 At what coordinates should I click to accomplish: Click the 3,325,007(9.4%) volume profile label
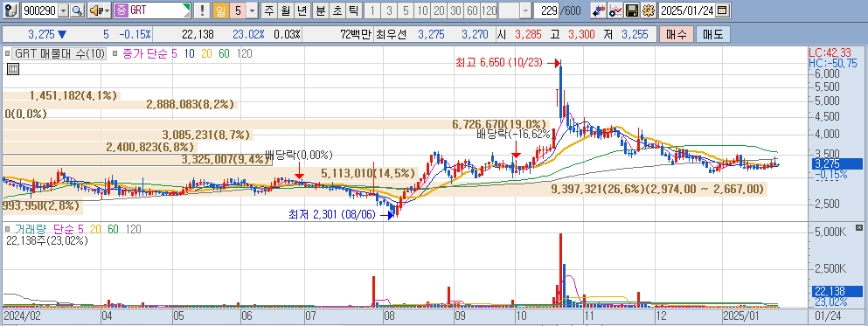[x=225, y=160]
